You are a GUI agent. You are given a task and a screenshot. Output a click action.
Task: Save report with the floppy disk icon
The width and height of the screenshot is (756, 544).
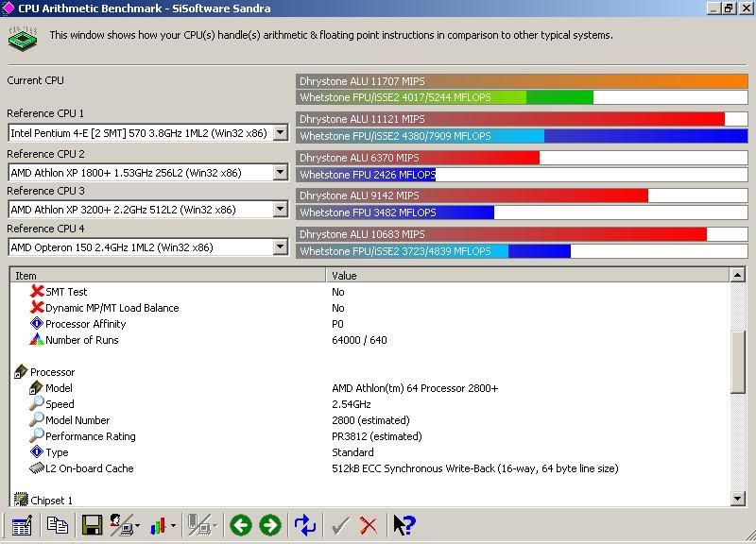(x=92, y=525)
